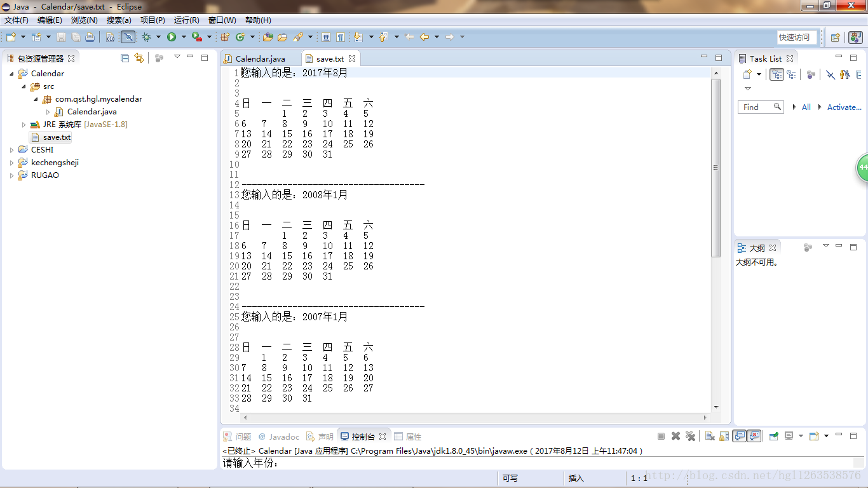This screenshot has width=868, height=488.
Task: Remove all terminated launches in the console
Action: [x=690, y=437]
